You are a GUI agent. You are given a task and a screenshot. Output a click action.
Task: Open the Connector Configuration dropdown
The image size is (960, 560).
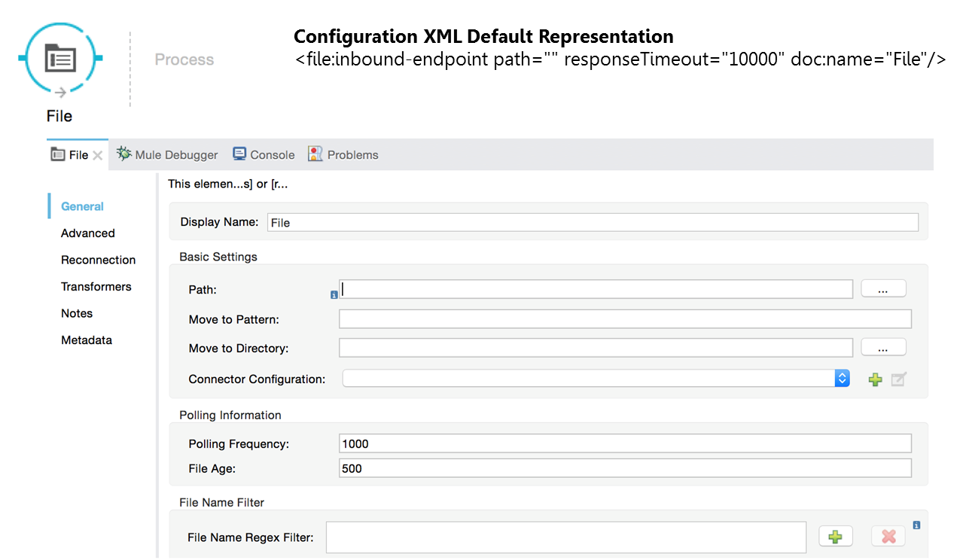[x=596, y=379]
